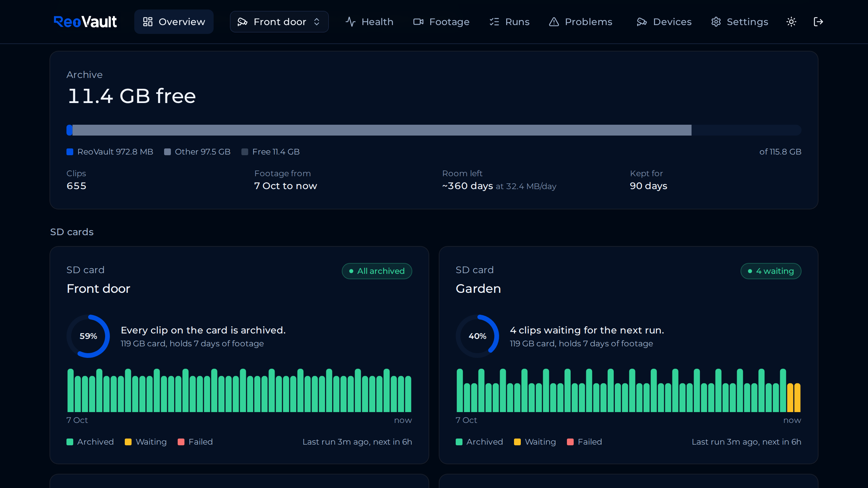Click the 'of 115.8 GB' total text

point(780,152)
